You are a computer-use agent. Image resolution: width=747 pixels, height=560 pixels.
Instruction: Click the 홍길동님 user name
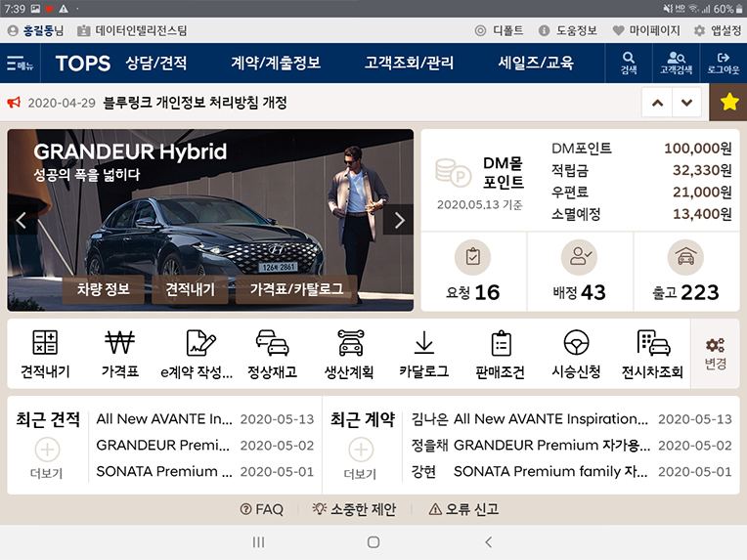pyautogui.click(x=36, y=30)
